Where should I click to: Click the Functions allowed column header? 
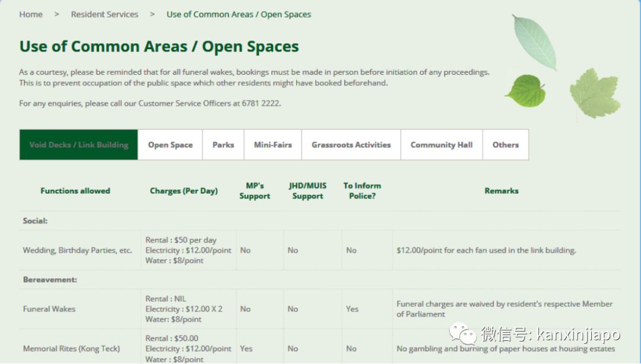(75, 191)
